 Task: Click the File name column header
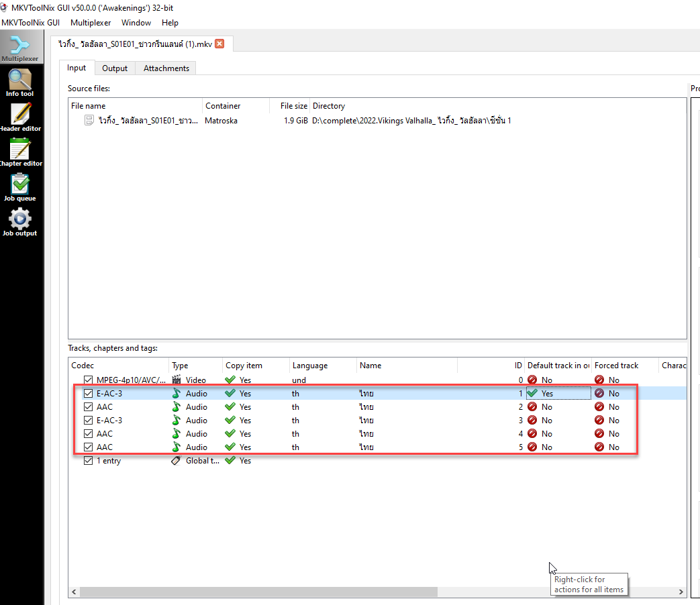pyautogui.click(x=136, y=106)
